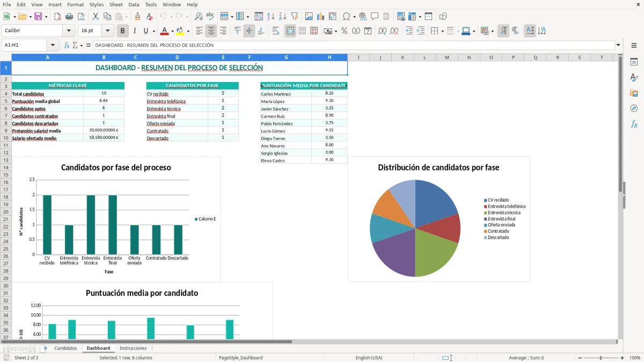Open background color dropdown arrow
This screenshot has width=644, height=362.
(x=188, y=31)
